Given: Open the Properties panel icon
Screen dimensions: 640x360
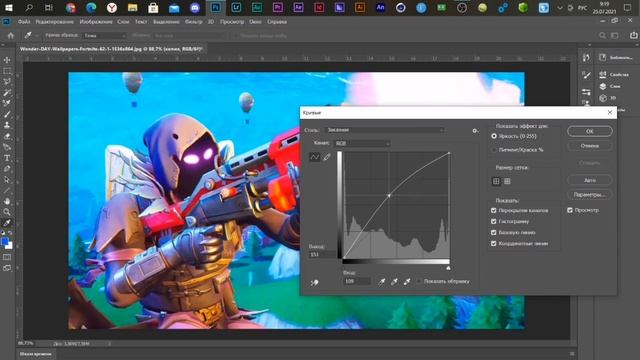Looking at the screenshot, I should [603, 74].
